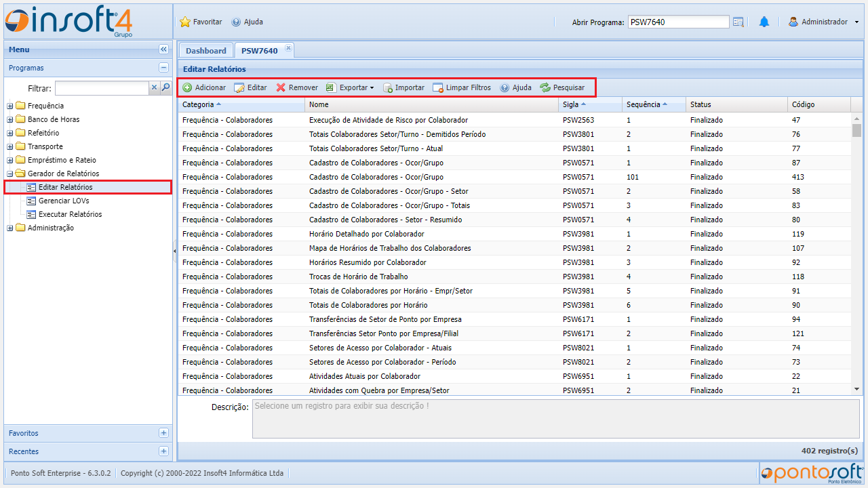The height and width of the screenshot is (488, 868).
Task: Click the magnifier icon beside Filtrar
Action: 165,87
